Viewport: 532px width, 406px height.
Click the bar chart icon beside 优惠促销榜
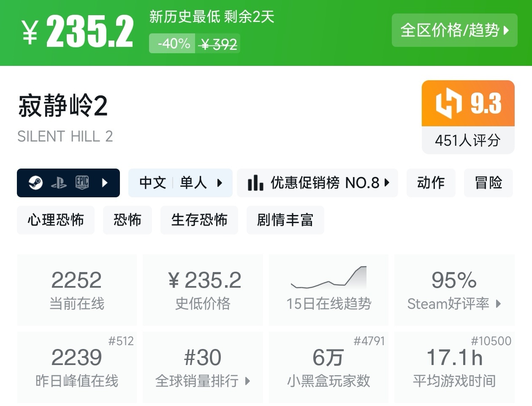point(256,183)
